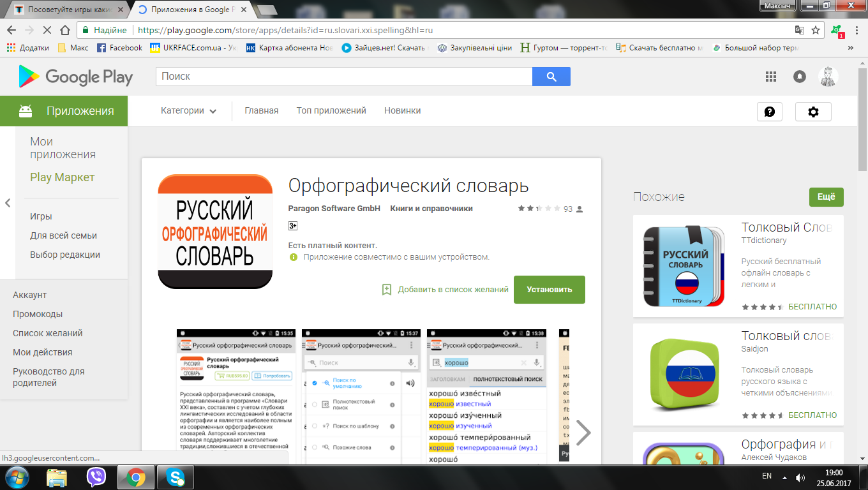
Task: Open the Новинки tab
Action: (x=402, y=111)
